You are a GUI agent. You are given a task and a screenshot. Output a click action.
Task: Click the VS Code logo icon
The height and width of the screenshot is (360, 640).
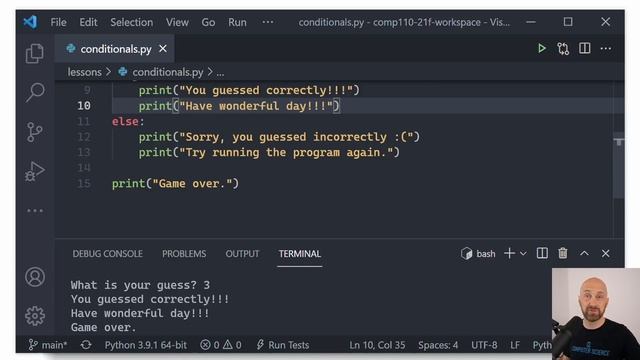(x=30, y=22)
